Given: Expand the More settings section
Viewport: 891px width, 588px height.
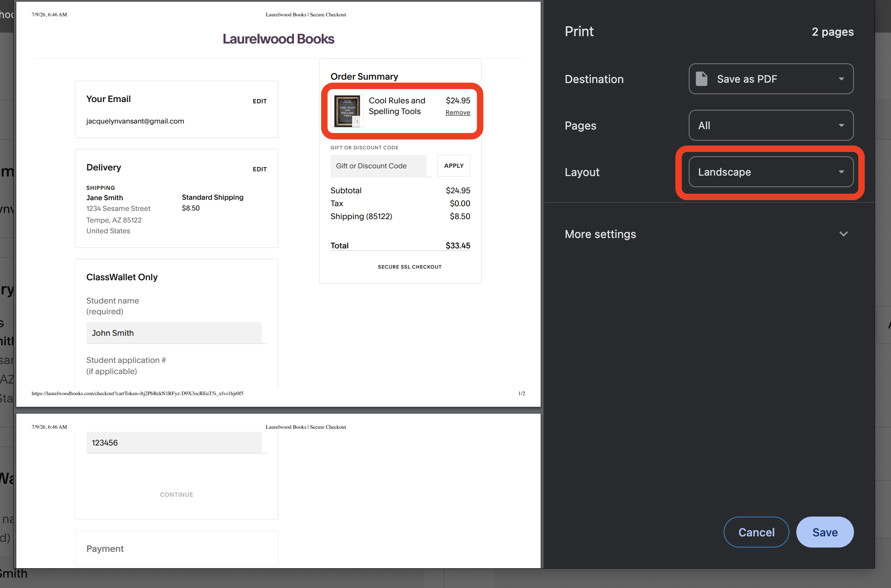Looking at the screenshot, I should pyautogui.click(x=706, y=234).
